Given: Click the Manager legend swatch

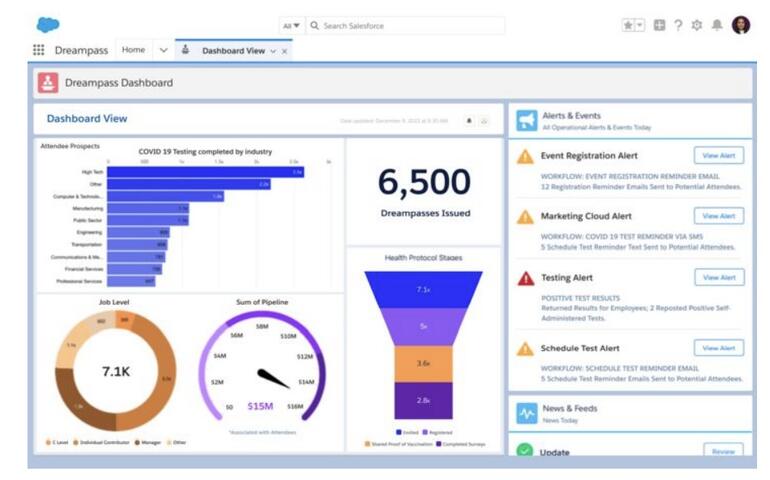Looking at the screenshot, I should click(138, 442).
